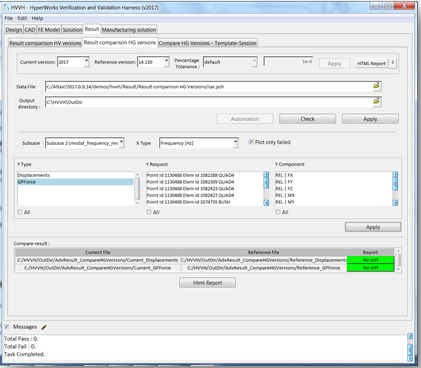The height and width of the screenshot is (368, 421).
Task: Open the Current version dropdown
Action: (86, 62)
